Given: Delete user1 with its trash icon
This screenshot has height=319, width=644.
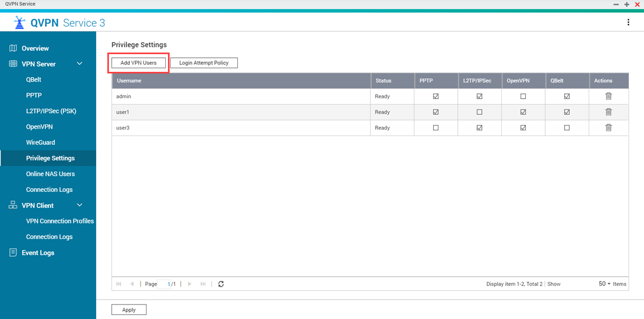Looking at the screenshot, I should [x=609, y=112].
